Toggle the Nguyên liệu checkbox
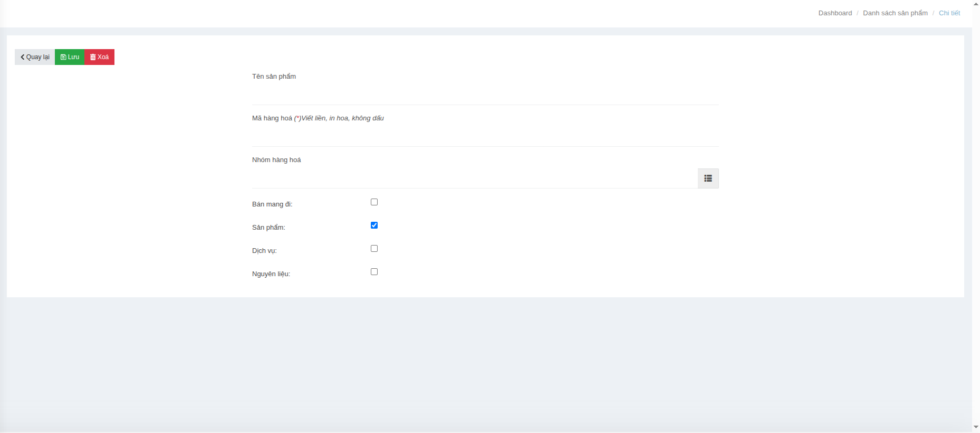Viewport: 980px width, 433px height. coord(374,272)
